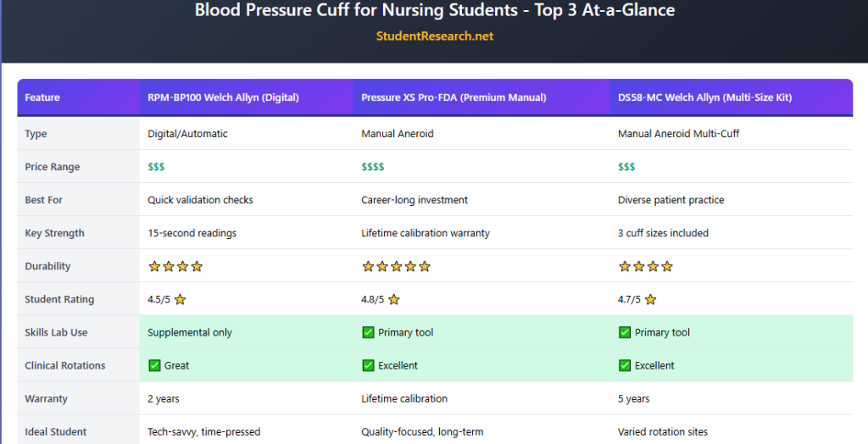Click the 'Durability' row label
Viewport: 868px width, 444px height.
(47, 266)
